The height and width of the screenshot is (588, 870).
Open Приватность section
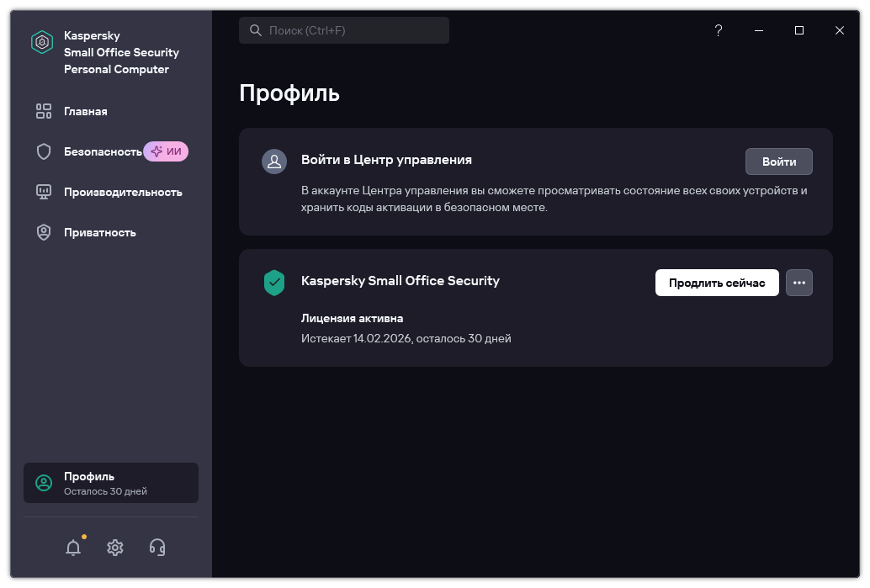point(111,232)
